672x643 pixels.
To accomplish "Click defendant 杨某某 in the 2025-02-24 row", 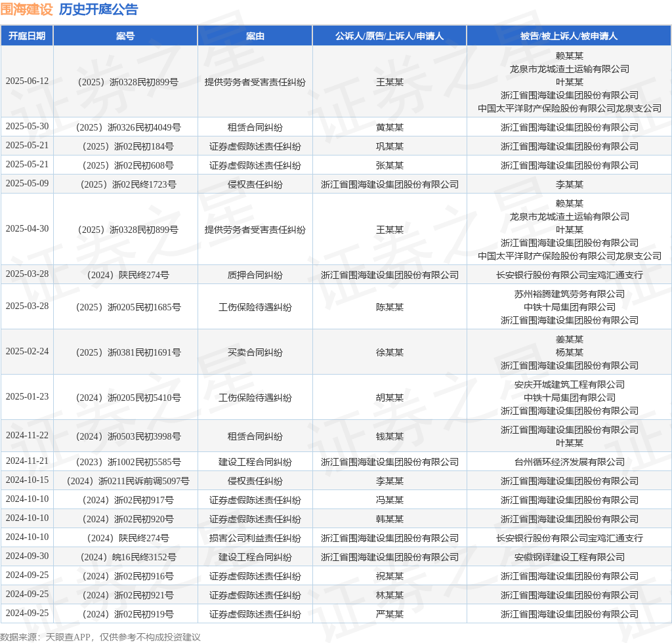I will [569, 352].
